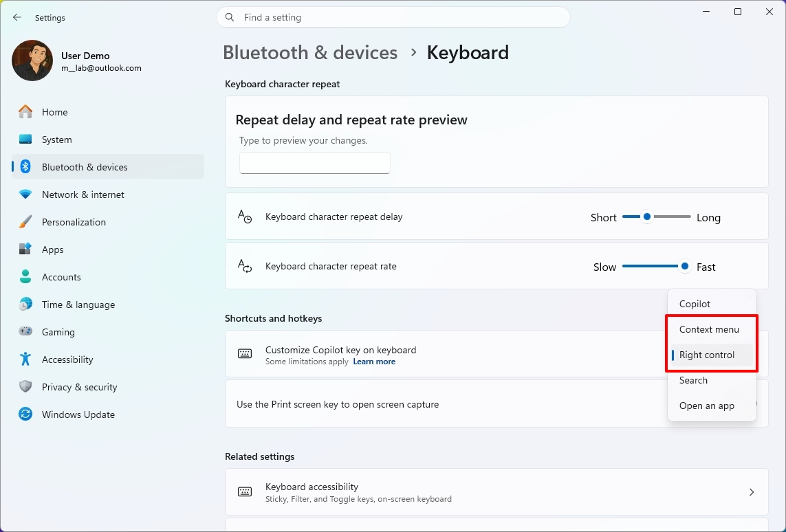Open Accessibility settings label
The height and width of the screenshot is (532, 786).
(x=67, y=359)
